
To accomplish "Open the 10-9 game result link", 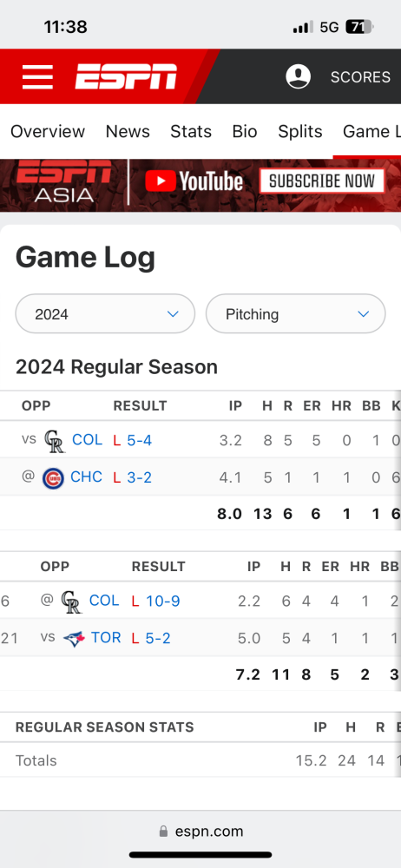I will pos(163,601).
